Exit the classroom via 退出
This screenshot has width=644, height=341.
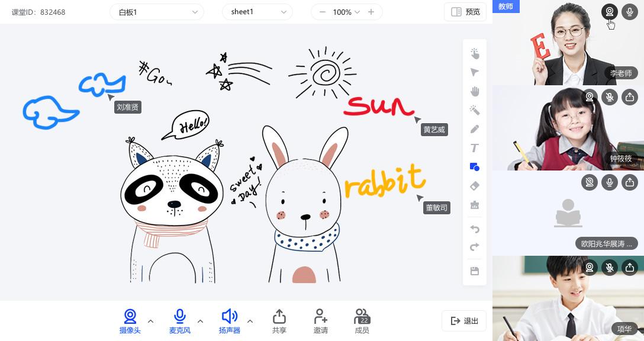coord(464,320)
